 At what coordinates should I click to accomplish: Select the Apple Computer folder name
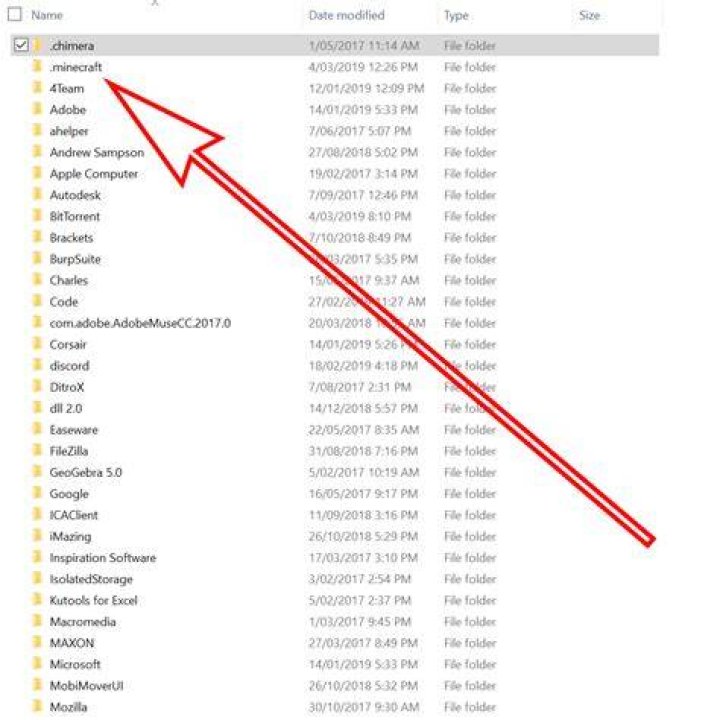(94, 174)
